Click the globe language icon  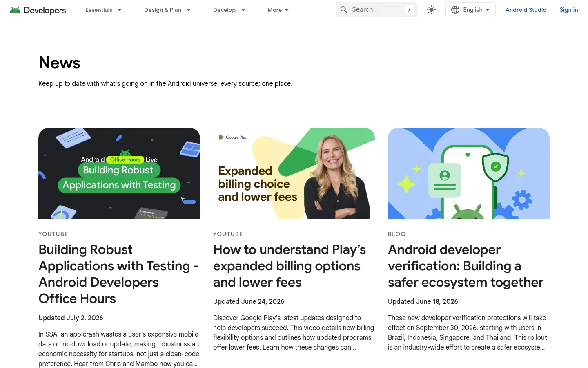(x=455, y=10)
